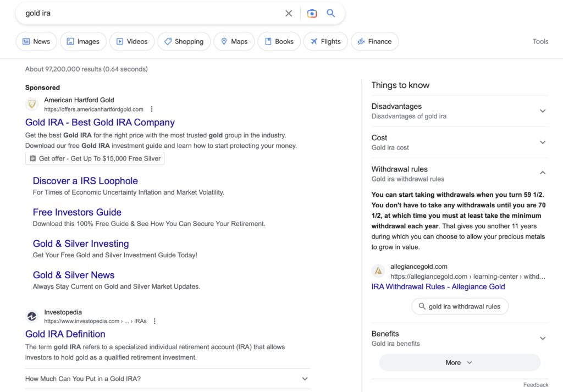This screenshot has height=392, width=563.
Task: Collapse the Withdrawal rules section
Action: pyautogui.click(x=543, y=172)
